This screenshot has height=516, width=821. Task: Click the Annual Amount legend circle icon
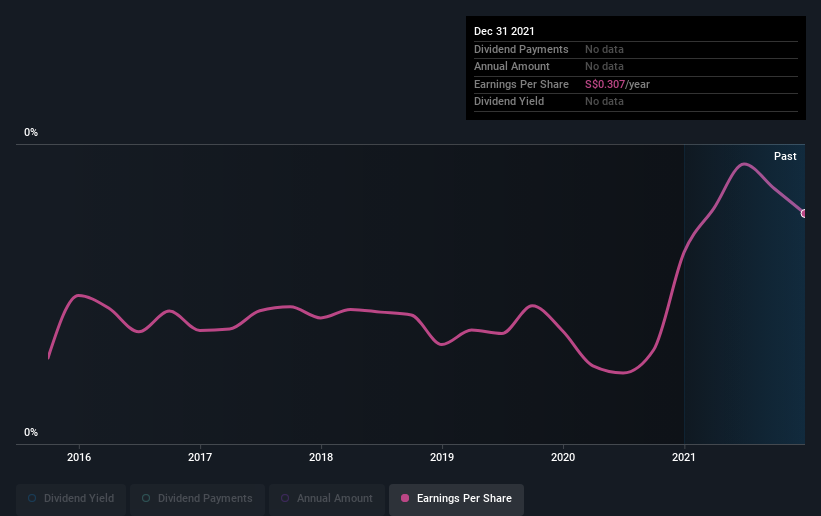[x=285, y=498]
